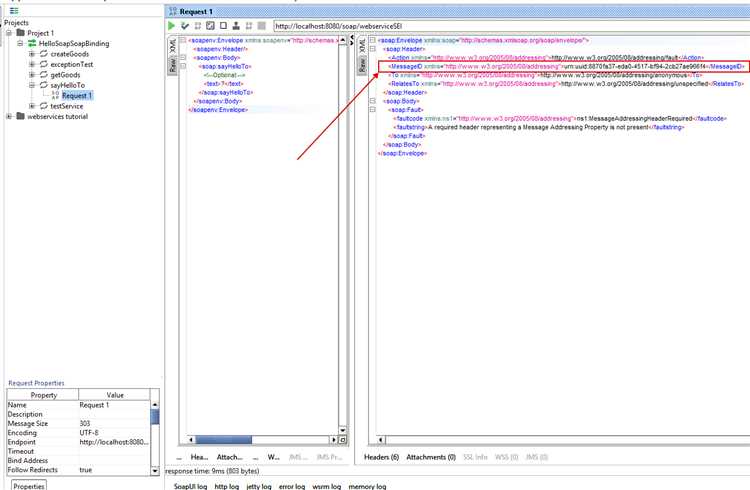Click the square-with-arrows icon in request toolbar

[x=210, y=26]
